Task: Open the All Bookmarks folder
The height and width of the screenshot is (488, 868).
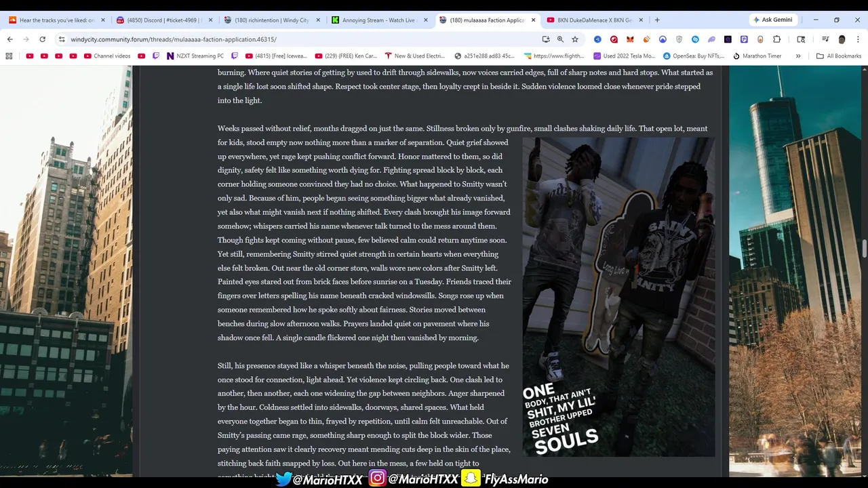Action: point(839,56)
